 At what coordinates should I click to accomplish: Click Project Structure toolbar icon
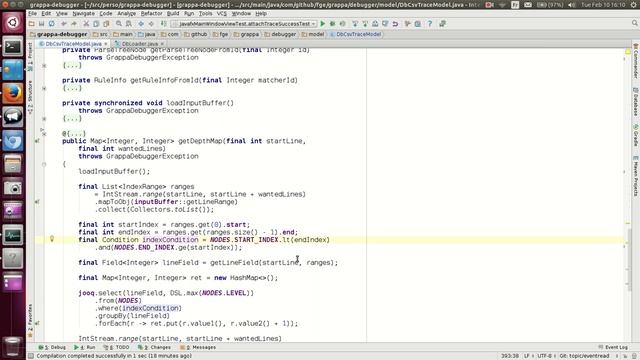(418, 24)
